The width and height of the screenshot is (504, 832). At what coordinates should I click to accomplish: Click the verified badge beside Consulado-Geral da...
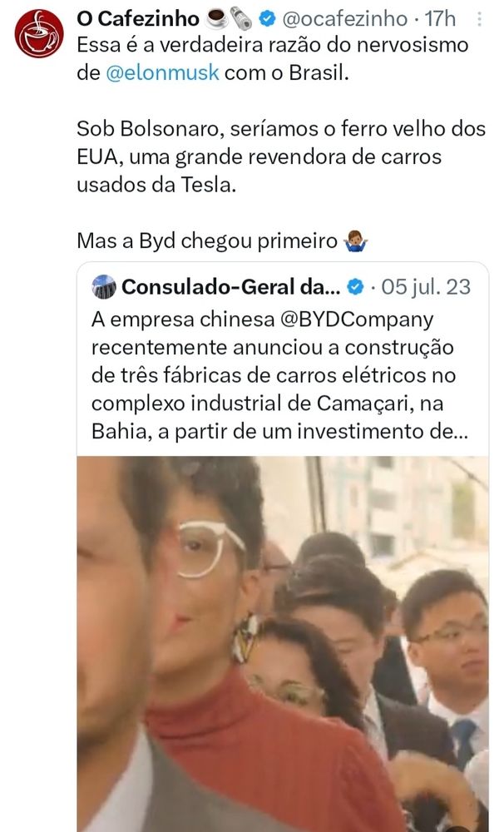click(x=355, y=287)
